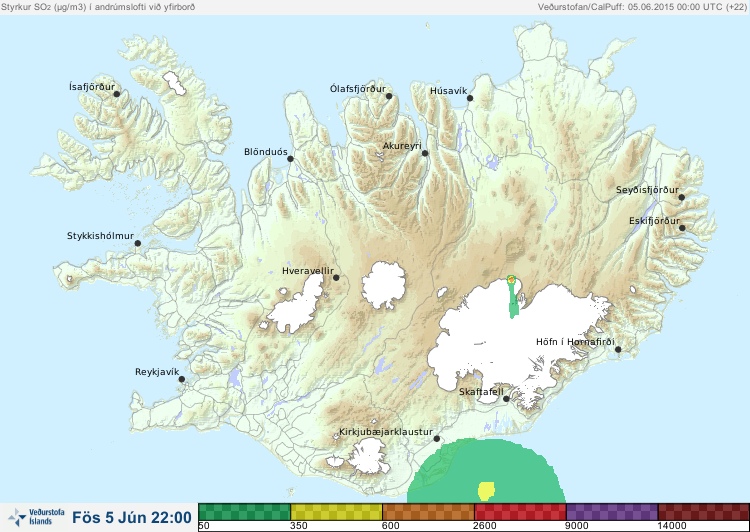Click the Fös 5 Jún 22:00 timestamp
This screenshot has height=532, width=750.
(x=132, y=517)
